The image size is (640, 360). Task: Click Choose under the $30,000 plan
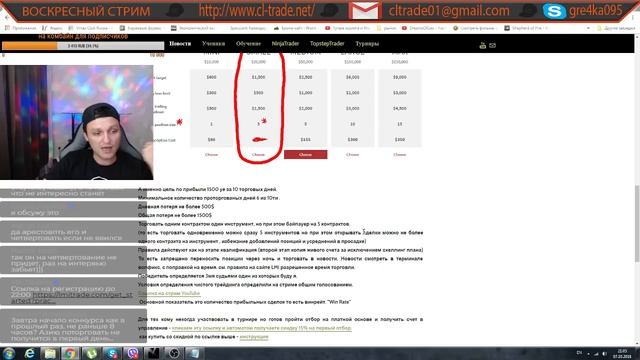tap(258, 155)
